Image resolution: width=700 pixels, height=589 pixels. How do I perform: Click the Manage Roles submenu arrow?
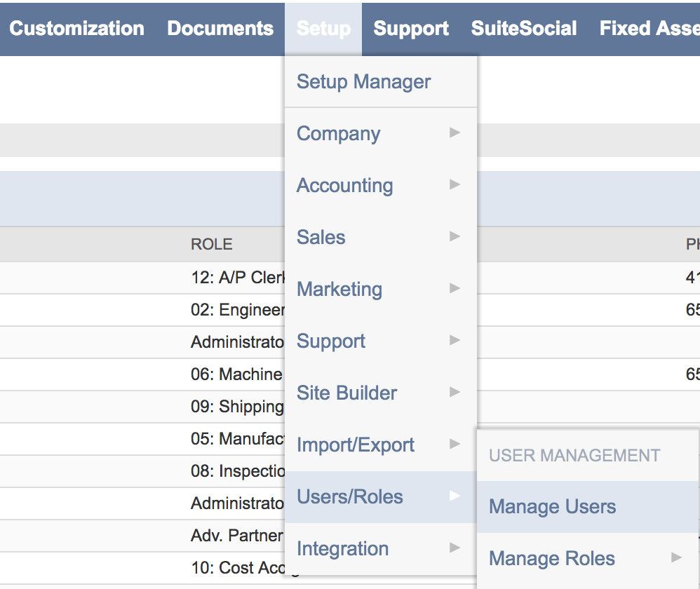tap(676, 558)
